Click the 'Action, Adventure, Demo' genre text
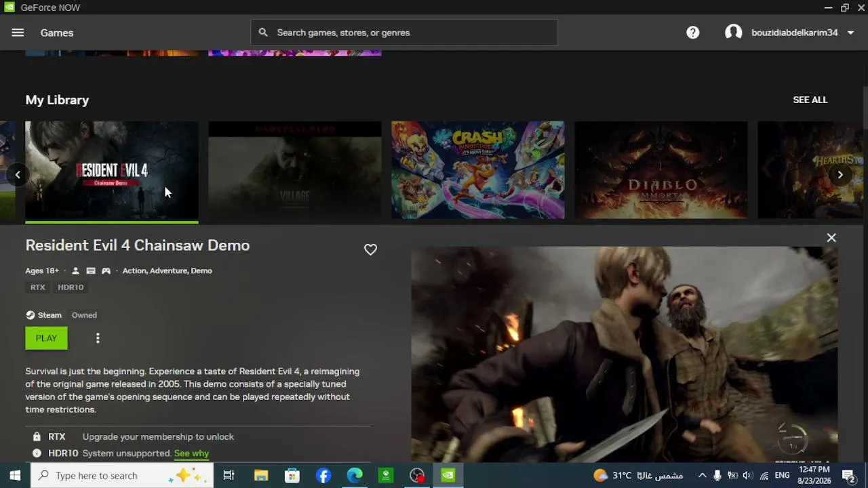 [x=167, y=271]
